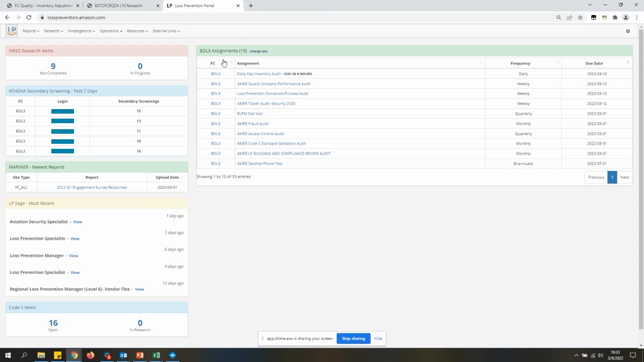The width and height of the screenshot is (644, 362).
Task: Click the Previous pagination button
Action: click(x=596, y=177)
